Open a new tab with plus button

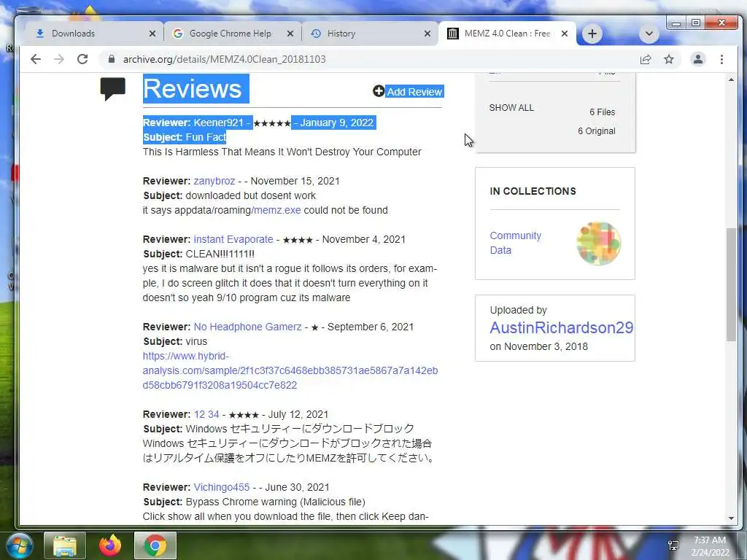(592, 34)
